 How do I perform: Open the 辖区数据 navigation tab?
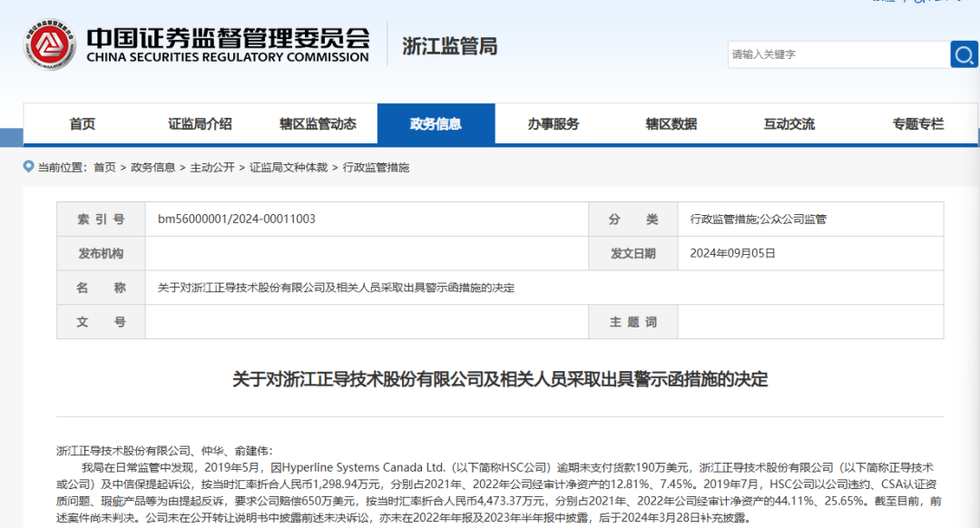tap(671, 123)
